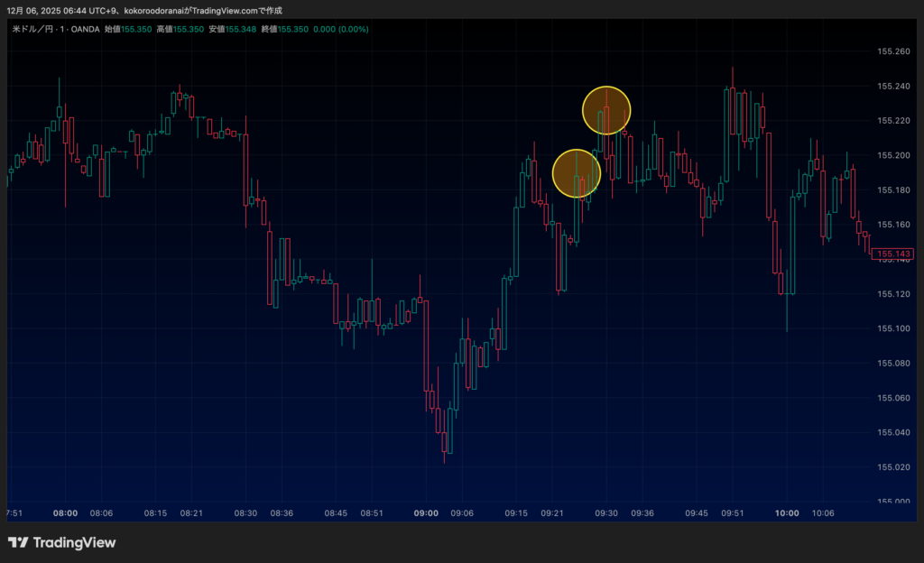Click the 155.260 price axis label
This screenshot has height=563, width=924.
pos(893,51)
